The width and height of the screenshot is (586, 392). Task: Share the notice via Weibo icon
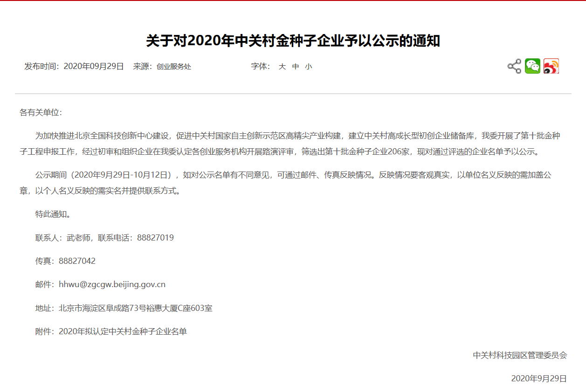[x=551, y=66]
